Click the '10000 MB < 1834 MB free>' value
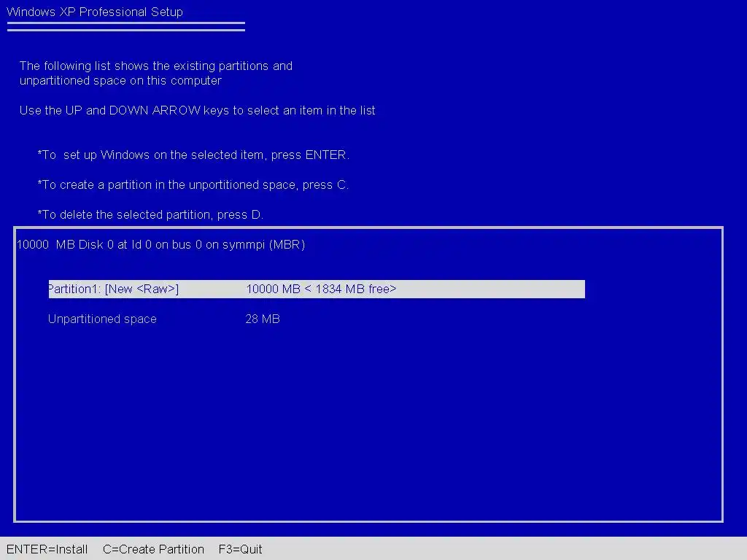The height and width of the screenshot is (560, 747). pyautogui.click(x=321, y=289)
